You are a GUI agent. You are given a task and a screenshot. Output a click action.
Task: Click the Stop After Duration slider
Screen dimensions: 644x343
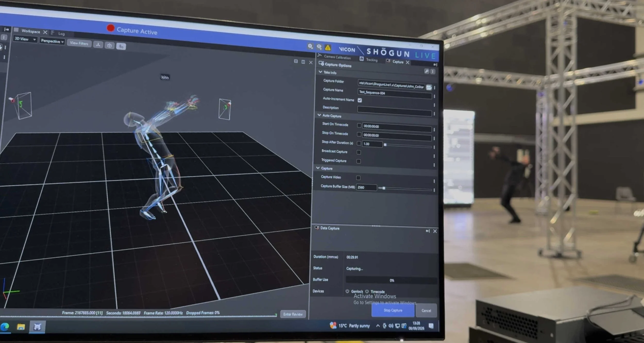[x=408, y=146]
